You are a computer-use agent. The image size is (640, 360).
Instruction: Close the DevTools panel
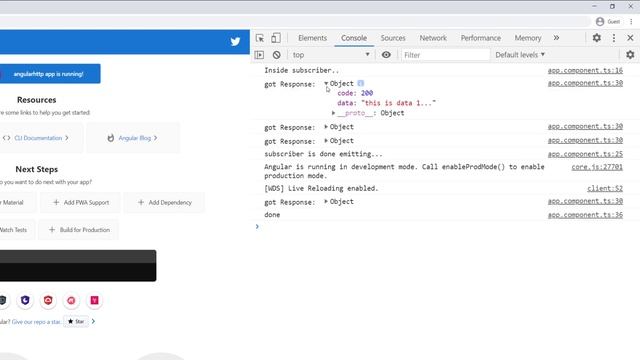click(630, 38)
